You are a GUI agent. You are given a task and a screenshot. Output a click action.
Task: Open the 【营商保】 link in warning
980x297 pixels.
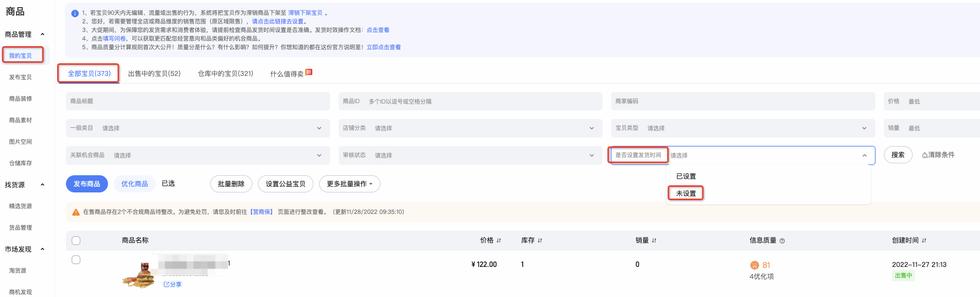(261, 212)
